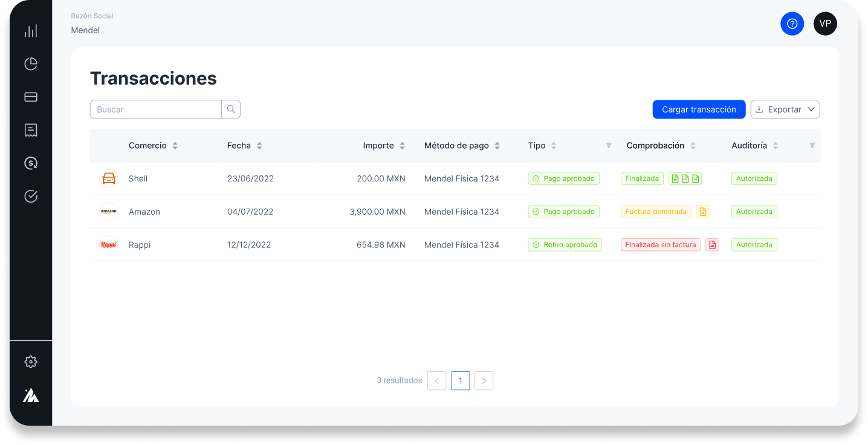Open the dollar refund icon in sidebar
Image resolution: width=868 pixels, height=445 pixels.
click(x=31, y=163)
